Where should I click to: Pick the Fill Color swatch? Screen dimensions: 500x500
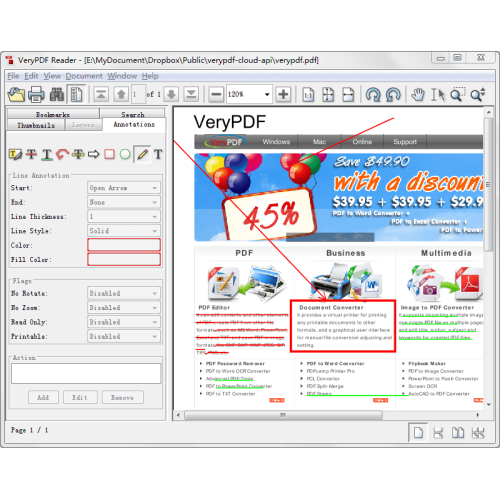[124, 259]
